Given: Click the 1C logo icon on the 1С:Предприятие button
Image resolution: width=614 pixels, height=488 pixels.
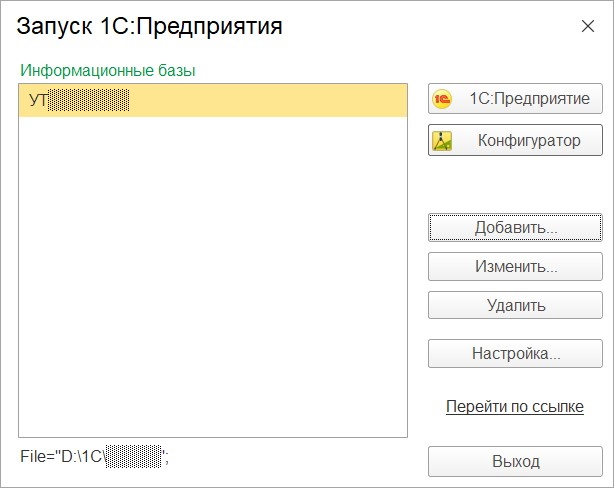Looking at the screenshot, I should 442,99.
